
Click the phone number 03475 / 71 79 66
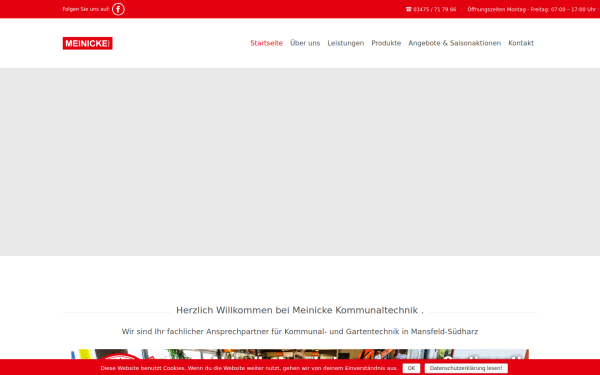coord(435,9)
